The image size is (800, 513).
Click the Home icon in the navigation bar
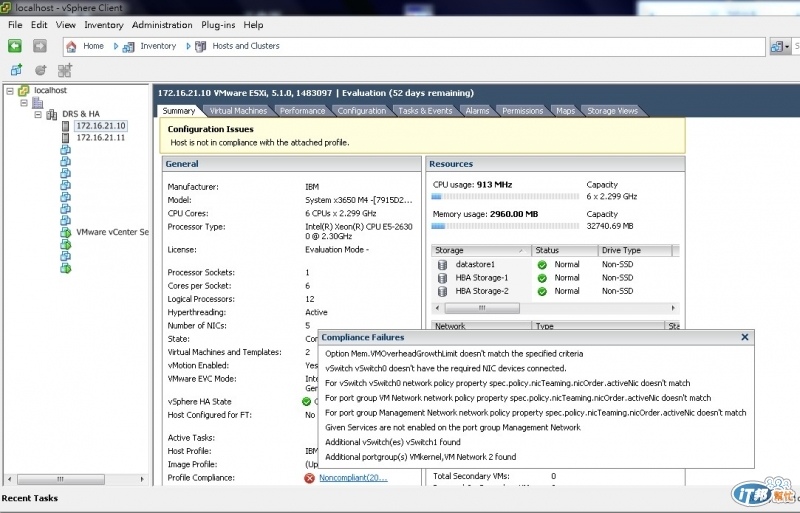tap(71, 46)
